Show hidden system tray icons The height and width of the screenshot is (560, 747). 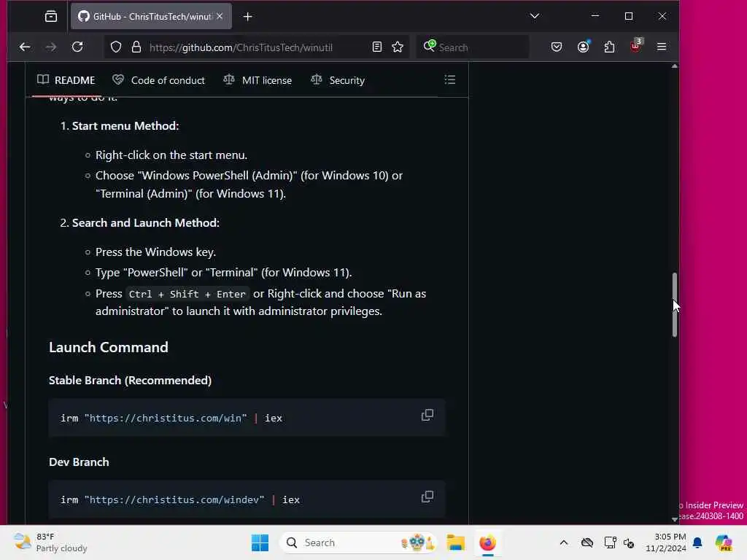564,542
